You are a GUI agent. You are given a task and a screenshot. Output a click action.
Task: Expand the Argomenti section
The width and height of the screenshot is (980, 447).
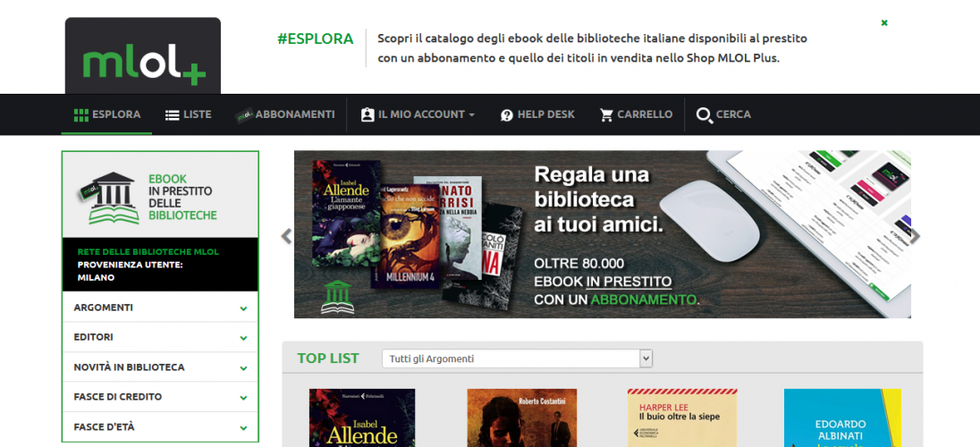click(160, 308)
